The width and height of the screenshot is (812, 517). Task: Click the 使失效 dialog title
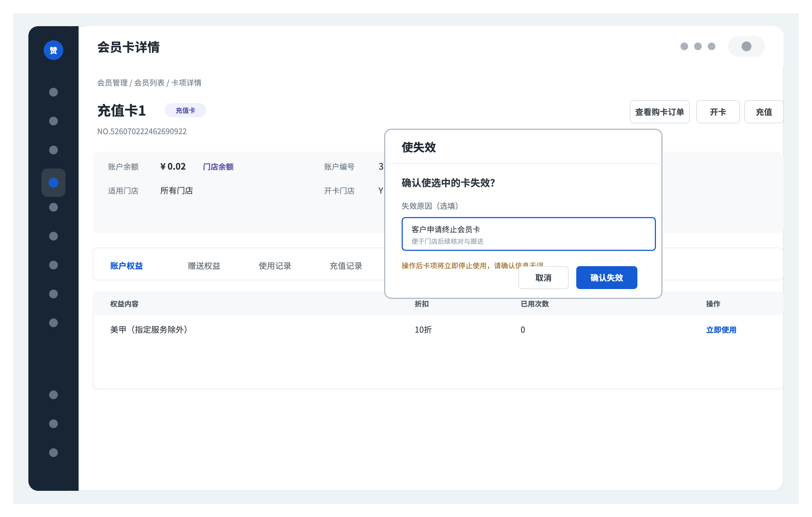(x=419, y=147)
